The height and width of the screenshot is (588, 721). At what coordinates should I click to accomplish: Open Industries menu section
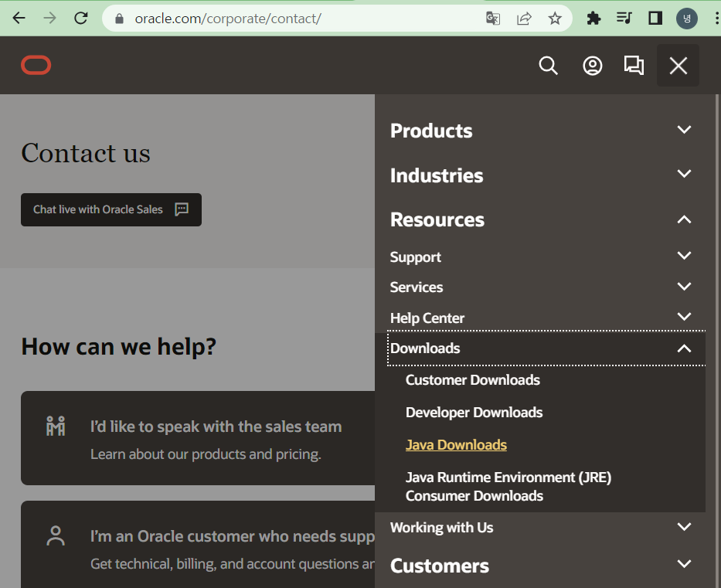pos(437,175)
